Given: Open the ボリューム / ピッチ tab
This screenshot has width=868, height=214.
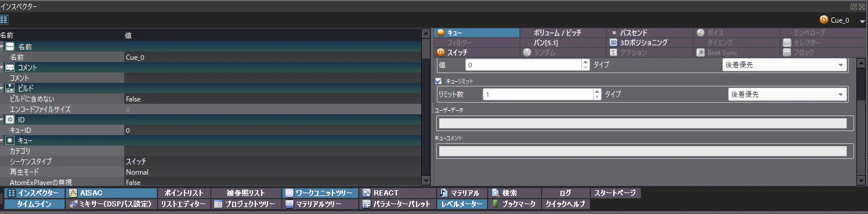Looking at the screenshot, I should 563,33.
